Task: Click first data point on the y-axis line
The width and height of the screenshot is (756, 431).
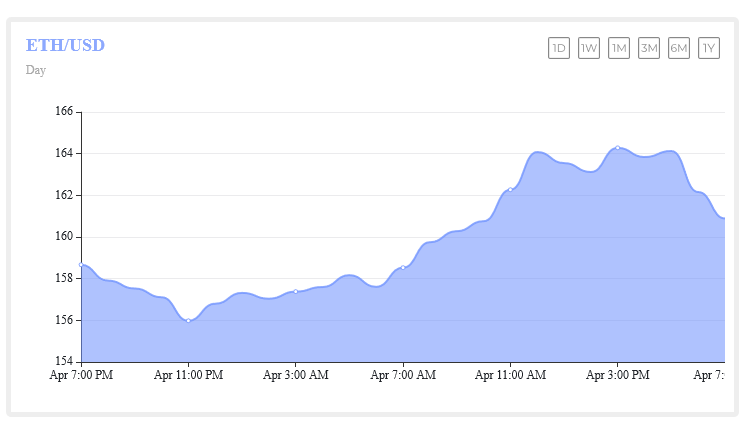Action: (x=81, y=264)
